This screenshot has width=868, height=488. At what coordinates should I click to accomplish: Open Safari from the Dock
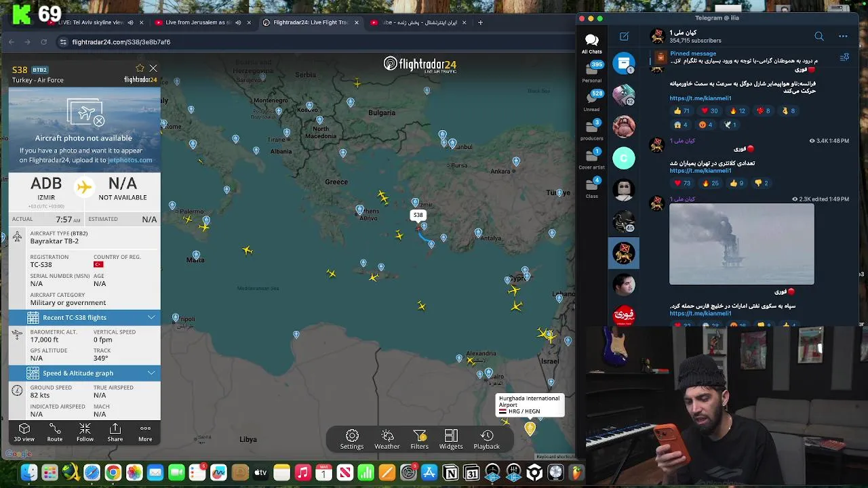(x=92, y=472)
